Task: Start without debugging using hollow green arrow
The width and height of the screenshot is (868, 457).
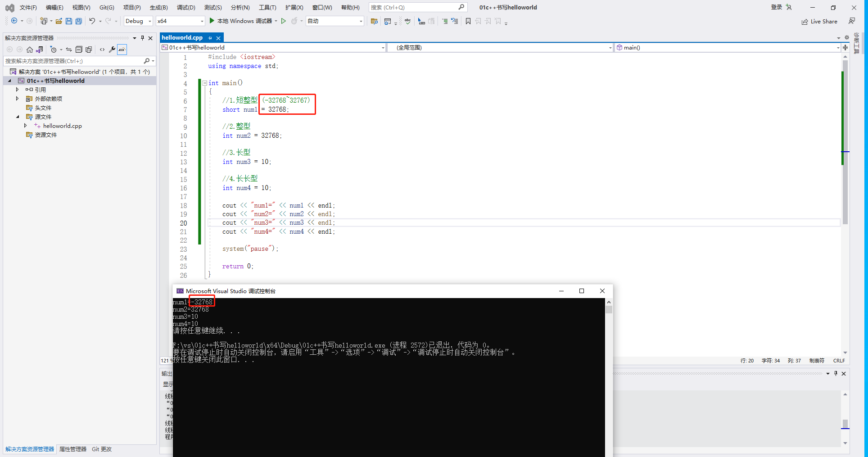Action: 284,21
